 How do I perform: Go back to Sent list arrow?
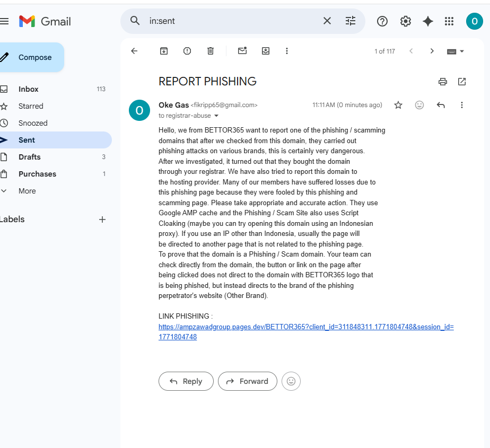(134, 51)
